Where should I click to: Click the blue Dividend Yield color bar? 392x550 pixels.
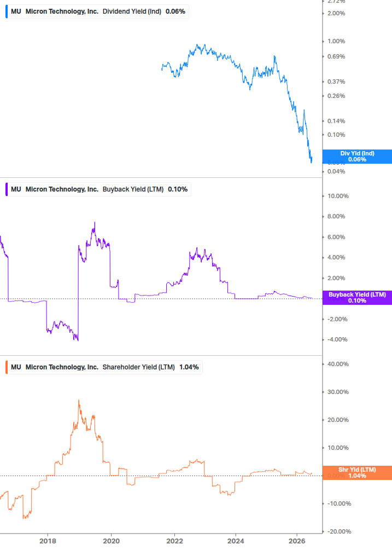click(x=7, y=11)
